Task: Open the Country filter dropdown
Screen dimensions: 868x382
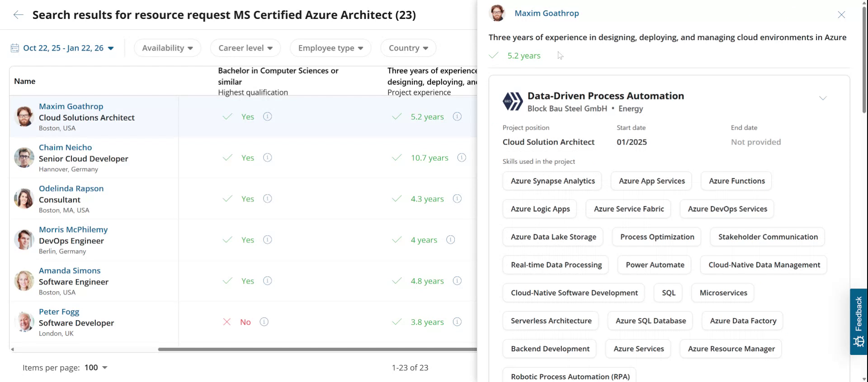Action: [408, 48]
